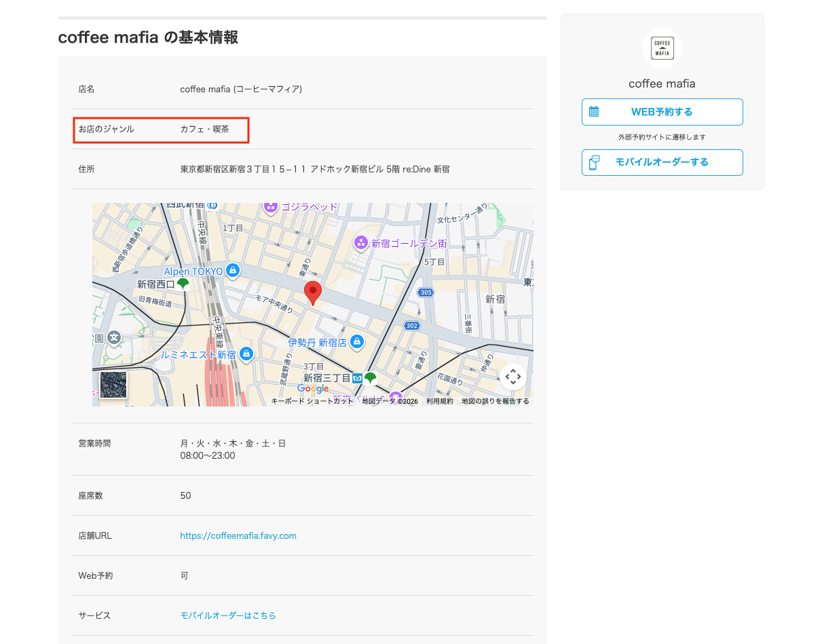Open the map 利用規約 link

(x=440, y=401)
